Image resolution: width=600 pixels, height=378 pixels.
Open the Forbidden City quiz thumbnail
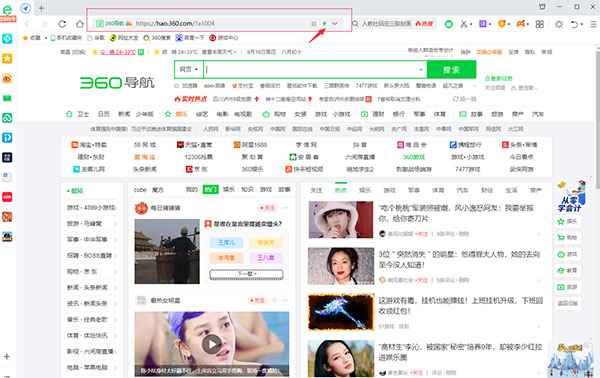(167, 251)
